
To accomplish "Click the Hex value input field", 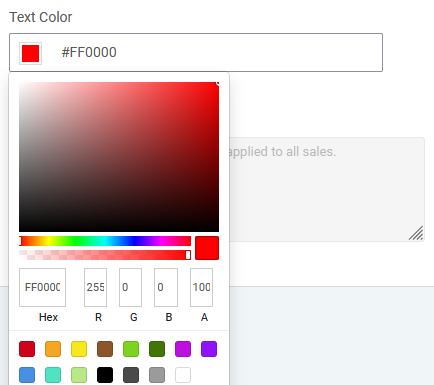I will click(x=42, y=287).
